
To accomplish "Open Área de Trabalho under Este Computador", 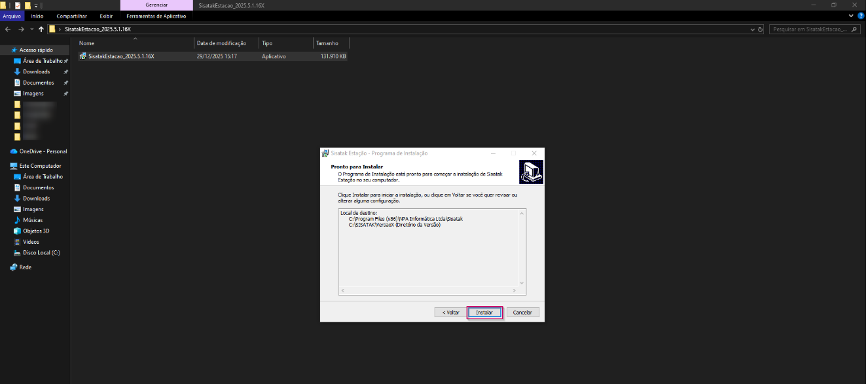I will [43, 176].
